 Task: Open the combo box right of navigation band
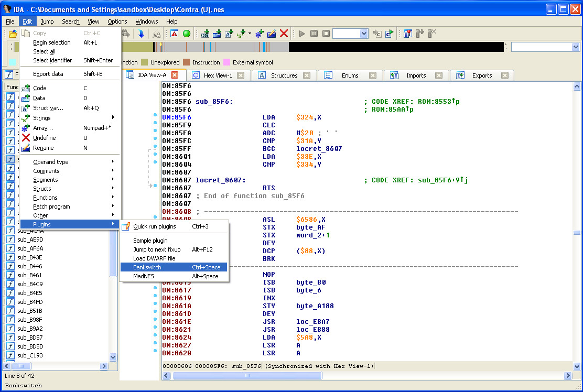tap(575, 47)
